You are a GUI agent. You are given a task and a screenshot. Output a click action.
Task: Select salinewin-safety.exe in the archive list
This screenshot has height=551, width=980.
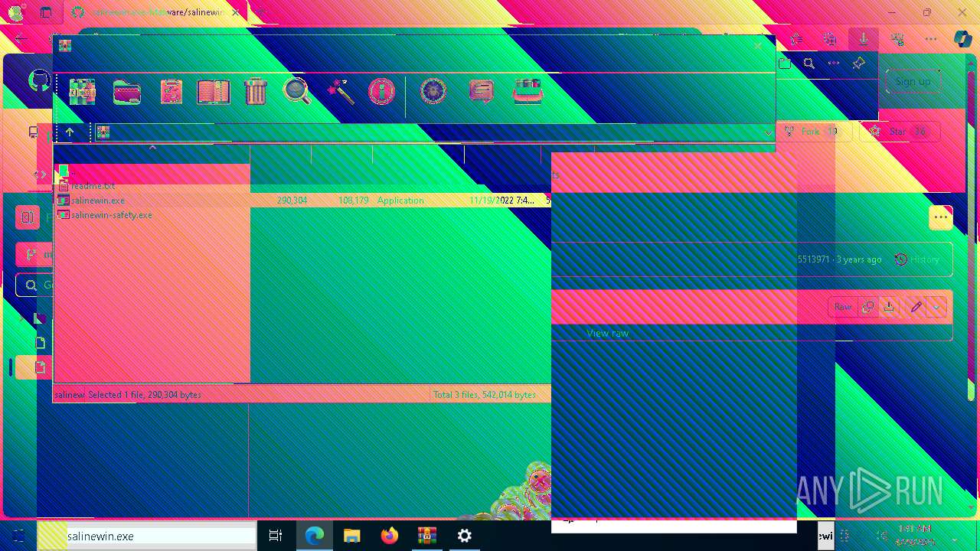pos(105,215)
